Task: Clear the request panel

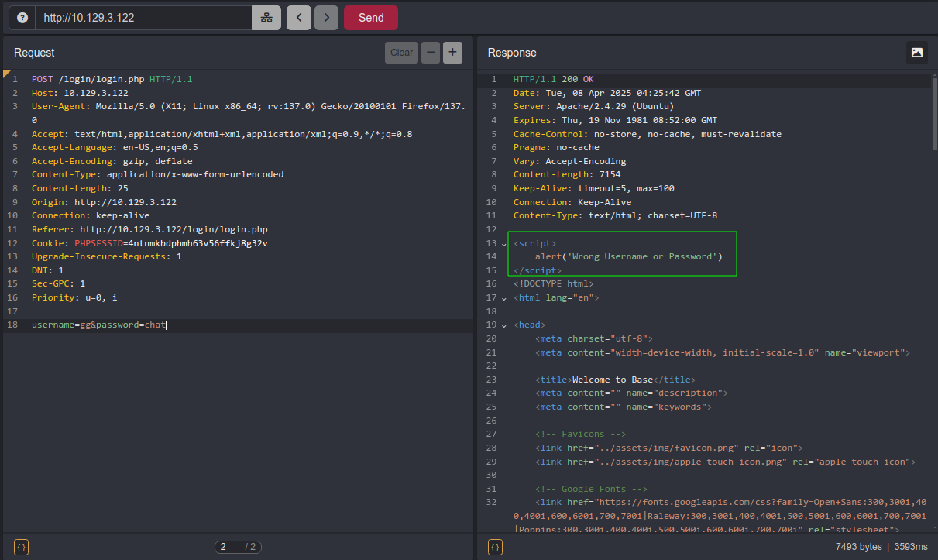Action: tap(401, 53)
